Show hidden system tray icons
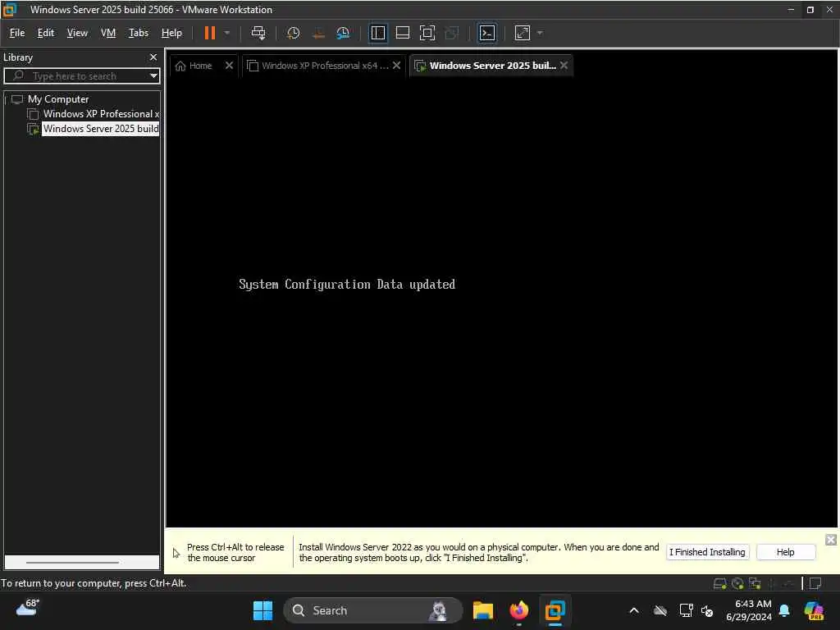 [634, 610]
